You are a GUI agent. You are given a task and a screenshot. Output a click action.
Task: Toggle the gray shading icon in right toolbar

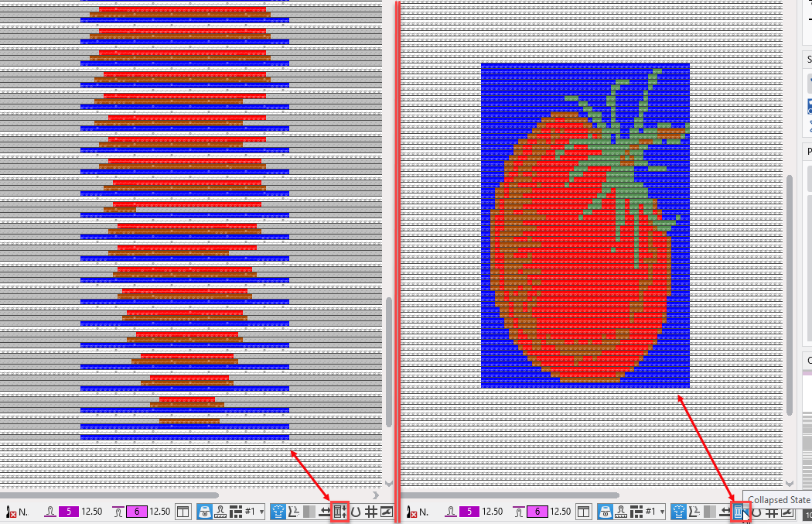click(709, 512)
